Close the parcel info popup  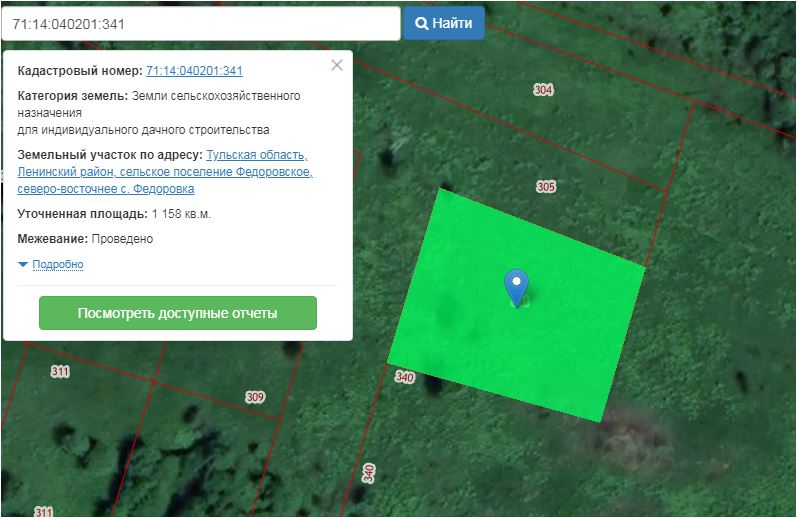337,65
